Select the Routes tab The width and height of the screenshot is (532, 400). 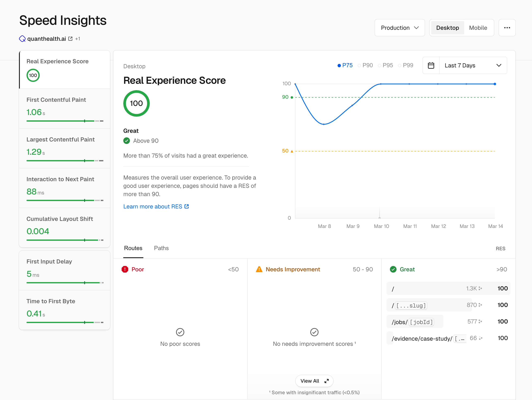pyautogui.click(x=133, y=248)
